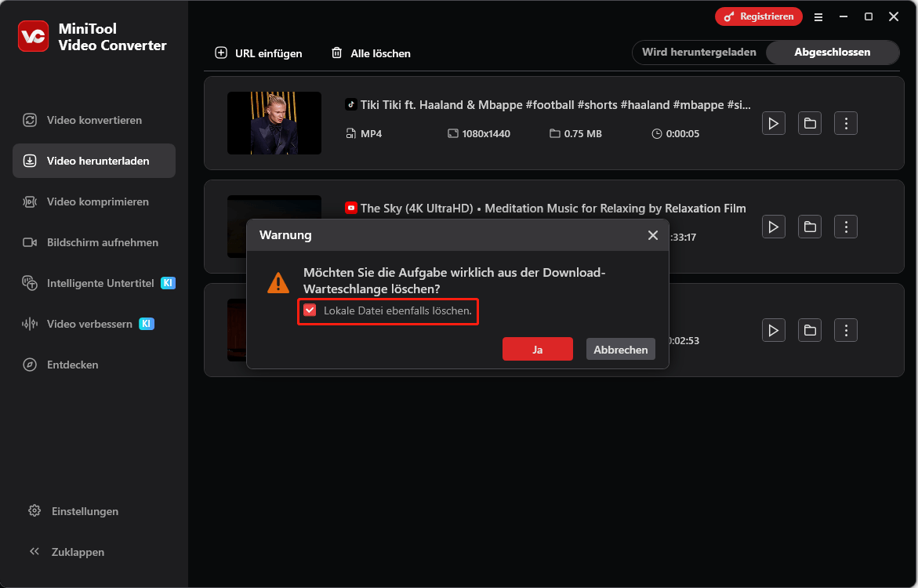The image size is (918, 588).
Task: Confirm deletion with Ja button
Action: point(538,349)
